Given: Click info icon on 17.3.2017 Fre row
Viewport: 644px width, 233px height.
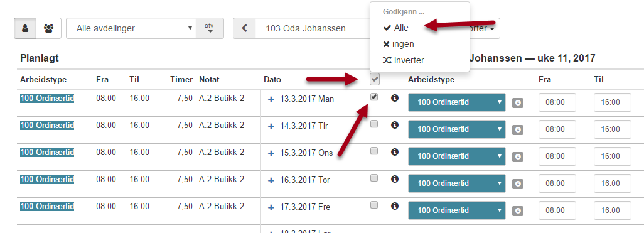Looking at the screenshot, I should pos(395,206).
